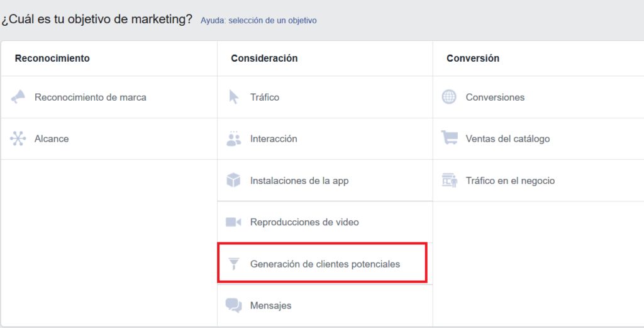Click the storefront icon for Tráfico en el negocio
Screen dimensions: 644x328
(449, 181)
